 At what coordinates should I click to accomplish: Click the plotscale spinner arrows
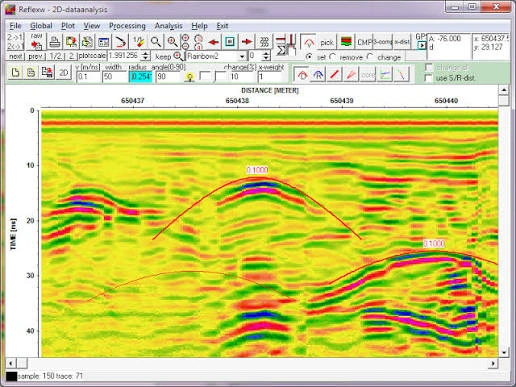coord(145,56)
